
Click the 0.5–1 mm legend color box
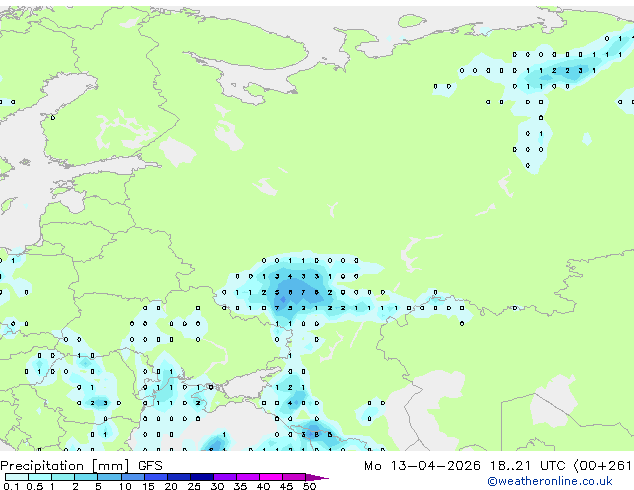coord(40,477)
